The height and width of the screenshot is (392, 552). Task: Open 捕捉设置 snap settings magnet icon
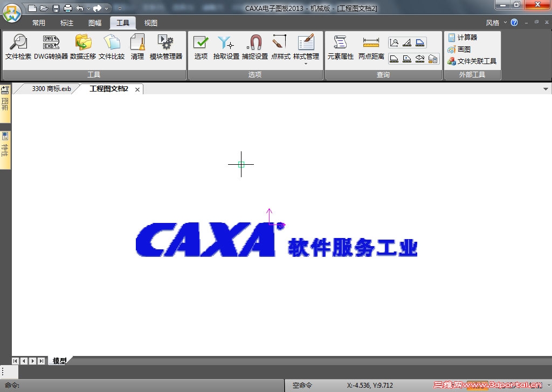255,47
